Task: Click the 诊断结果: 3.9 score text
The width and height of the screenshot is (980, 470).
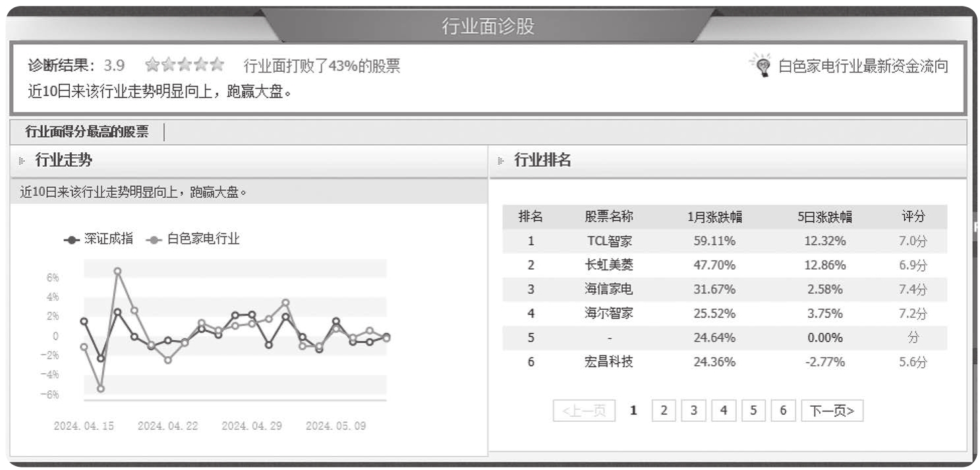Action: (x=76, y=65)
